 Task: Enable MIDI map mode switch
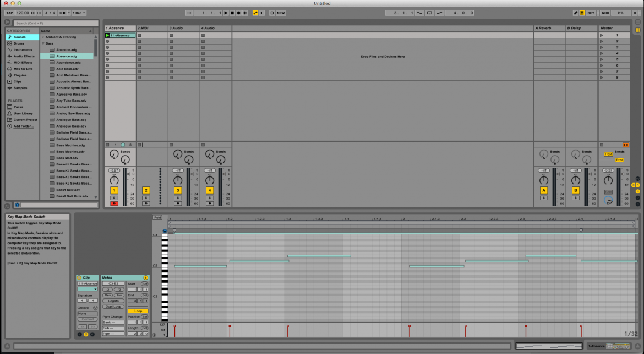pyautogui.click(x=605, y=13)
